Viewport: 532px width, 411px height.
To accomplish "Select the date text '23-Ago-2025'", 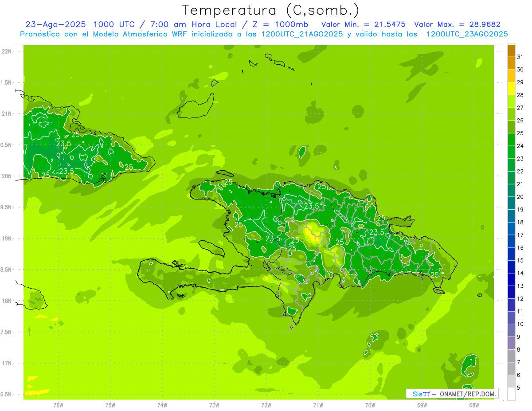I will [x=55, y=24].
